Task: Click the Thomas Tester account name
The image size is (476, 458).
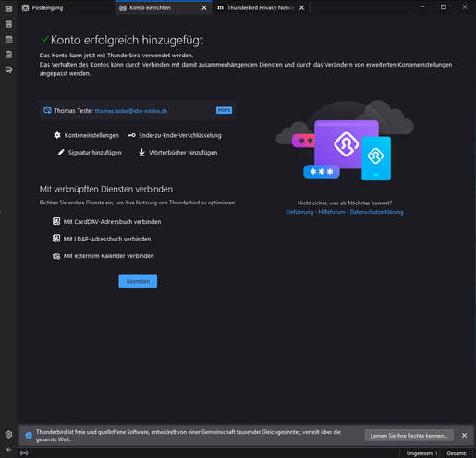Action: 74,111
